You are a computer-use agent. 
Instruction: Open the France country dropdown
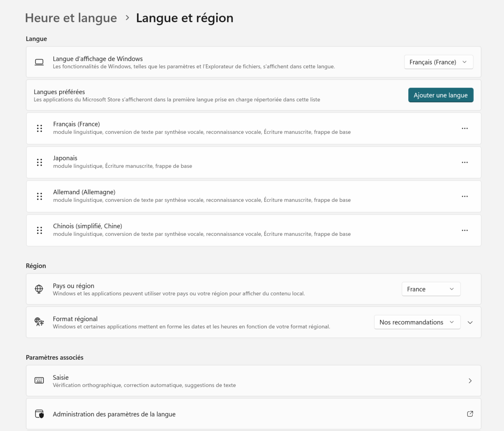tap(430, 289)
